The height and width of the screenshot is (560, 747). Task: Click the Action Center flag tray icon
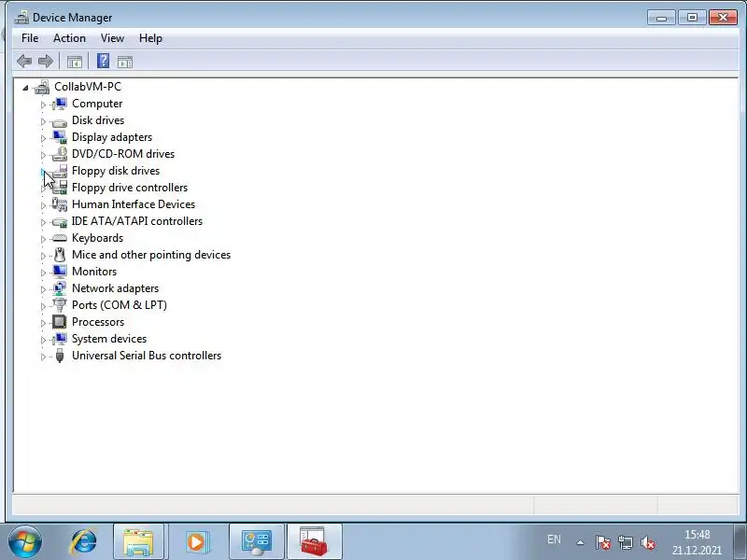pos(602,542)
